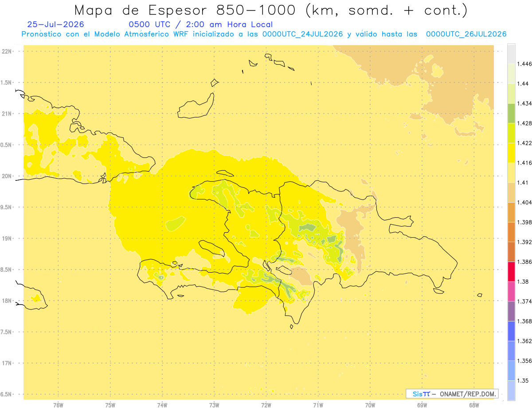Viewport: 532px width, 411px height.
Task: Click the legend value '1.446'
Action: (x=524, y=64)
